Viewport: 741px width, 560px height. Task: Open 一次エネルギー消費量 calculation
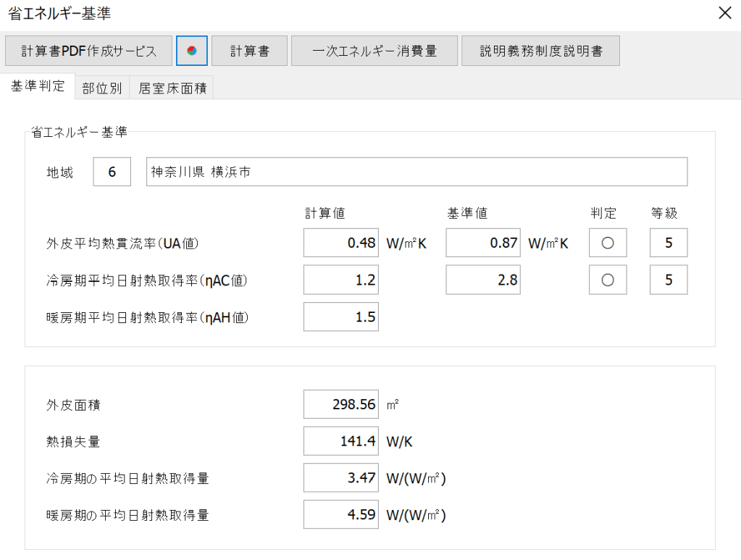[x=374, y=51]
